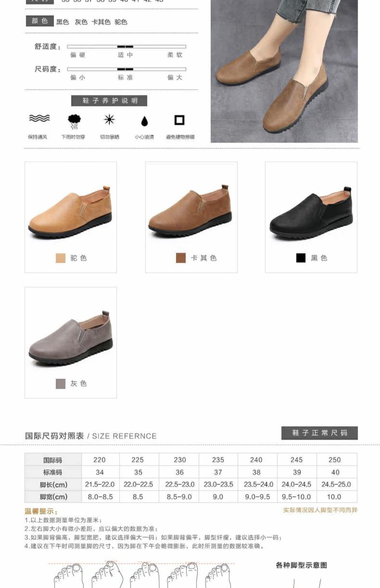Click the keep-ventilated wave icon

click(x=39, y=118)
